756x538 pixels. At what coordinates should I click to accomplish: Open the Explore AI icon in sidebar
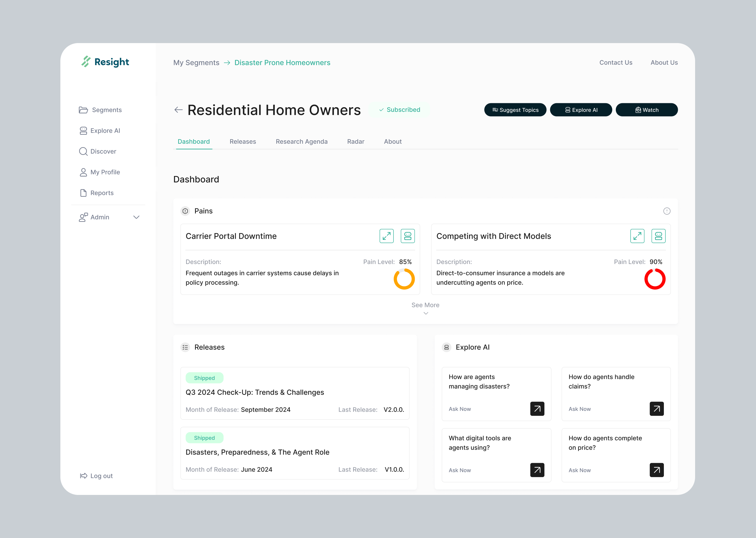tap(83, 131)
